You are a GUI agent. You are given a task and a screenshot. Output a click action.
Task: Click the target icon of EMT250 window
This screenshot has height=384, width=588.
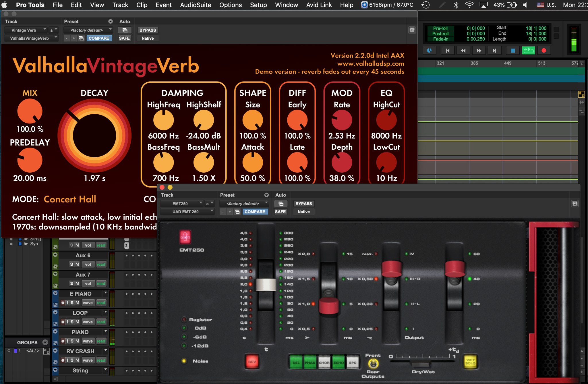(575, 204)
